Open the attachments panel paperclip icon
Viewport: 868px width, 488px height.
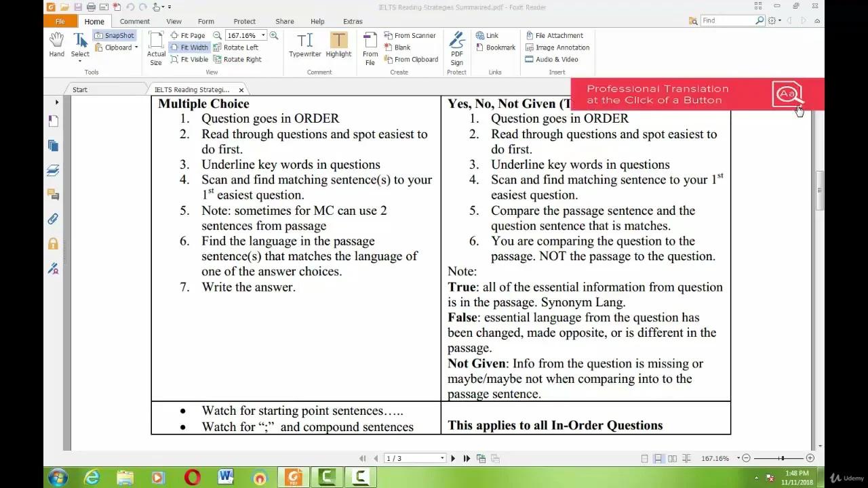click(x=53, y=219)
